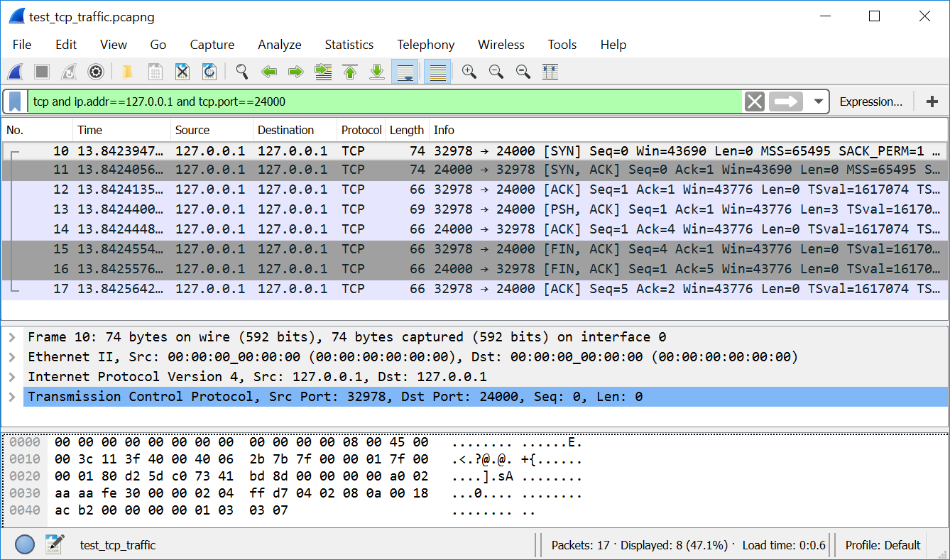Screen dimensions: 950x560
Task: Click the Expression... button
Action: pos(870,101)
